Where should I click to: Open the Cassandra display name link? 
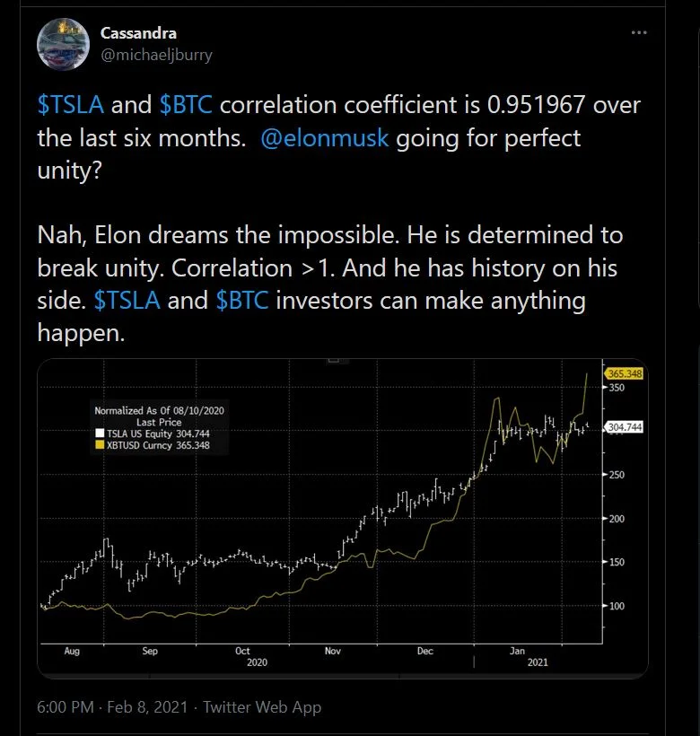tap(138, 33)
